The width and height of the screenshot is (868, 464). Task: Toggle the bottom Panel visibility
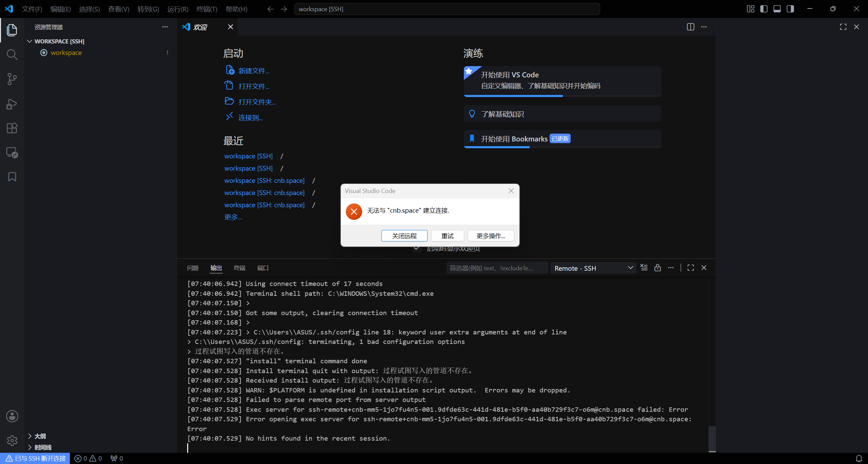[x=777, y=9]
